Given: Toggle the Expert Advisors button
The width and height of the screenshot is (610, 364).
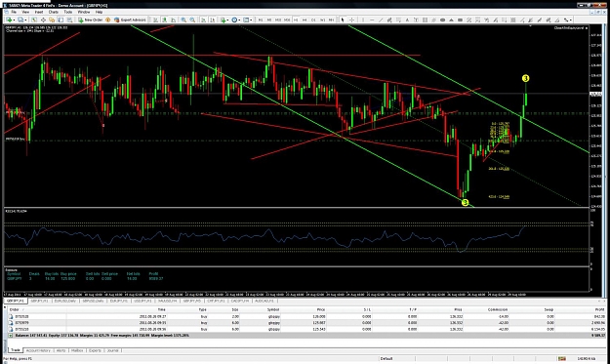Looking at the screenshot, I should [x=130, y=20].
